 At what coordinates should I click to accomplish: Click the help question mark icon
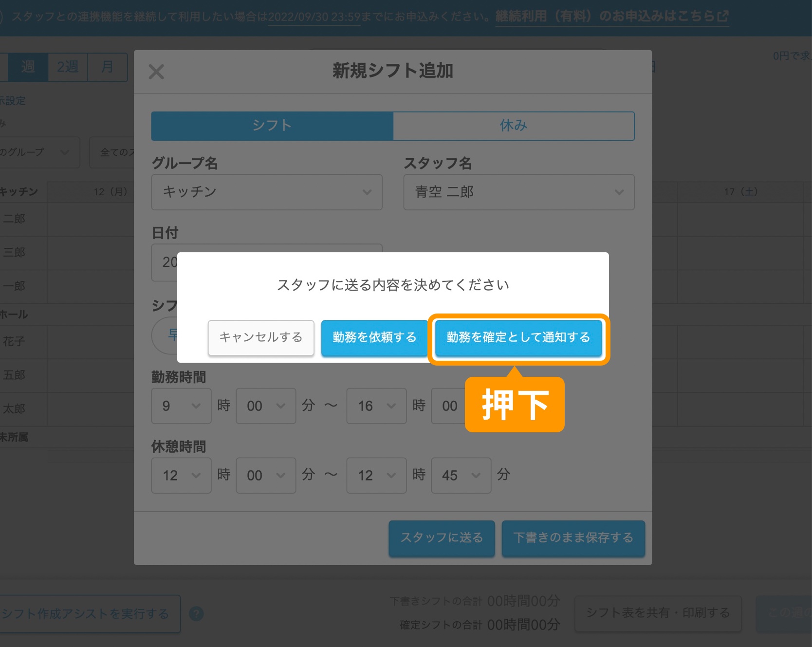[196, 613]
